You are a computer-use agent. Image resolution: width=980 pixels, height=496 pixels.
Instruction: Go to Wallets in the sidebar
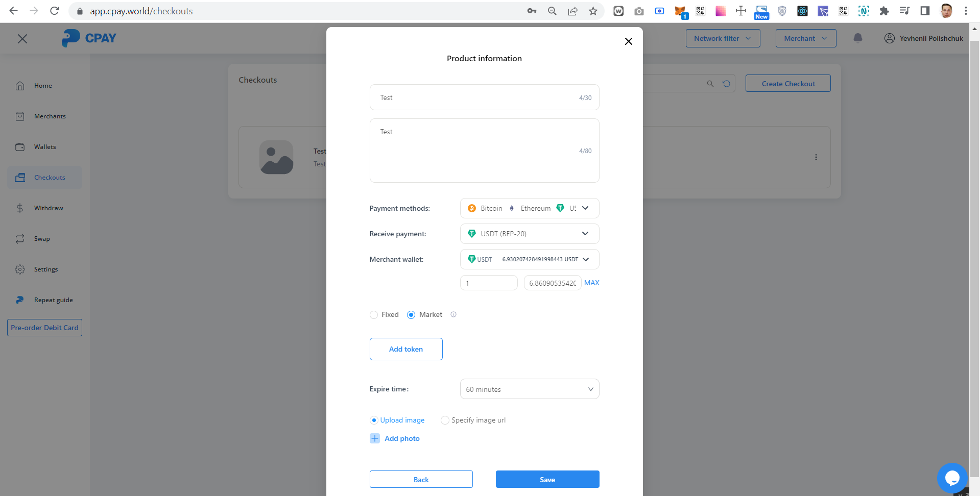[x=45, y=147]
